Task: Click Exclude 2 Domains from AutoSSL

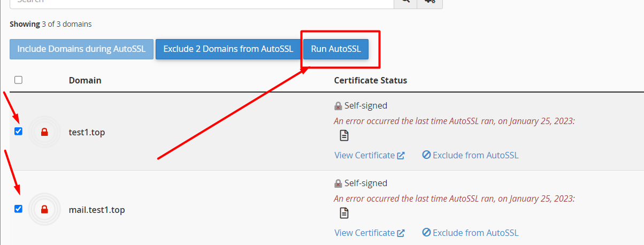Action: coord(228,49)
